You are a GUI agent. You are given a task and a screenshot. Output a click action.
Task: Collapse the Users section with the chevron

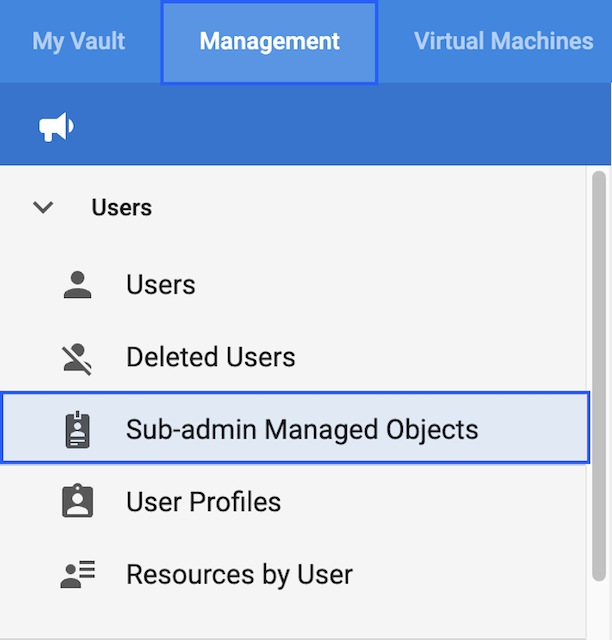(x=43, y=208)
